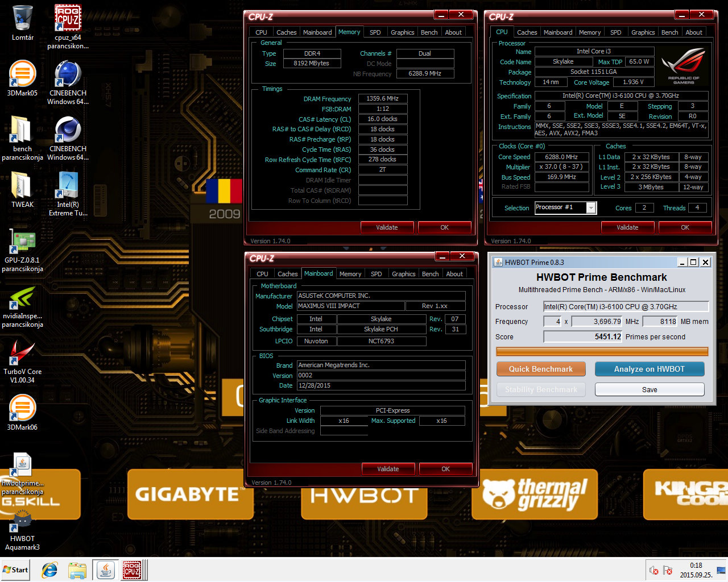This screenshot has width=728, height=582.
Task: Click the Bus Speed 169.9 MHz value
Action: point(561,177)
